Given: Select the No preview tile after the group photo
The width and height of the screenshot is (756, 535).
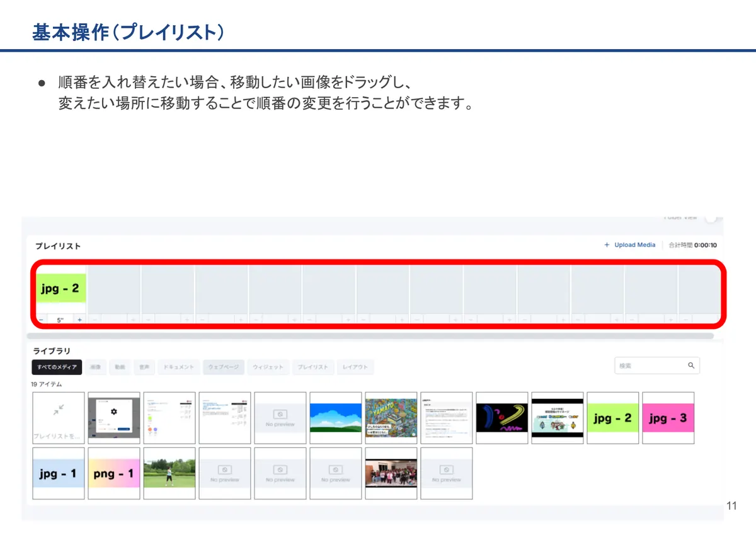Looking at the screenshot, I should pyautogui.click(x=447, y=473).
